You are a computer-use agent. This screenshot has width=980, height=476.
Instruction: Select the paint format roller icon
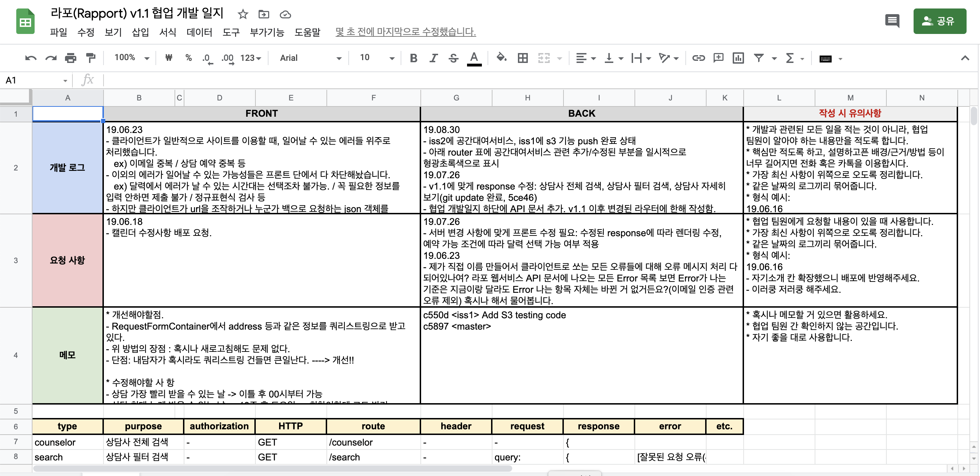90,58
